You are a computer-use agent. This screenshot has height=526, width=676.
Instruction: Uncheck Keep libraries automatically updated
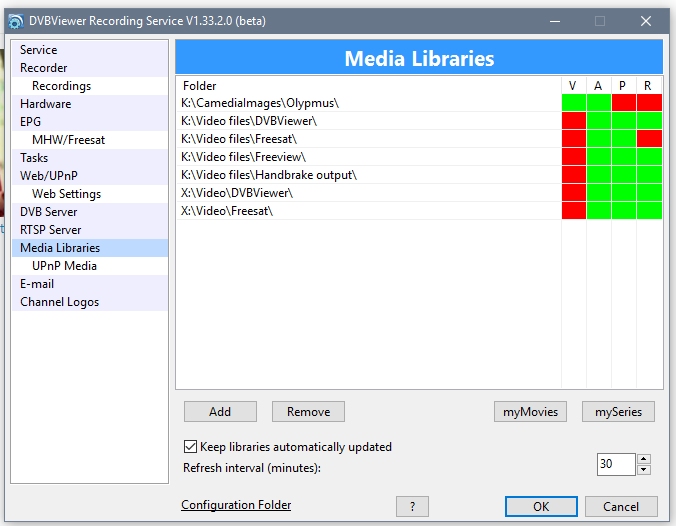190,447
